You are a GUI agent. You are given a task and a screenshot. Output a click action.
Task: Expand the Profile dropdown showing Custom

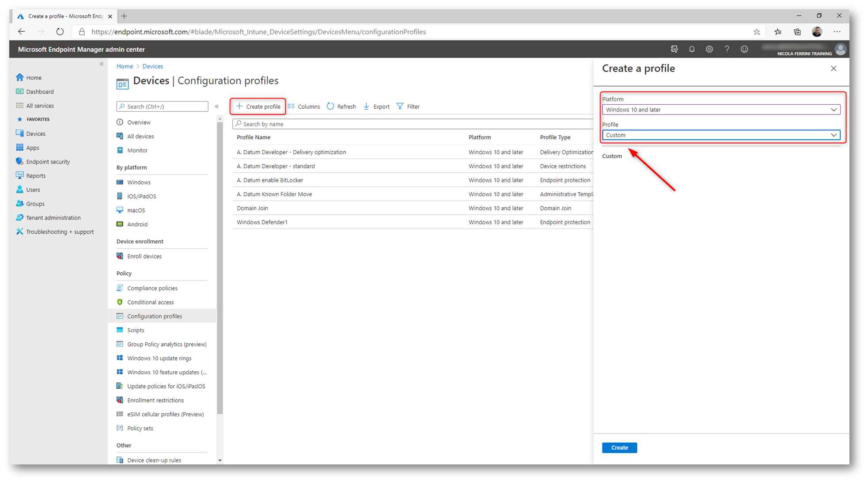(x=721, y=135)
